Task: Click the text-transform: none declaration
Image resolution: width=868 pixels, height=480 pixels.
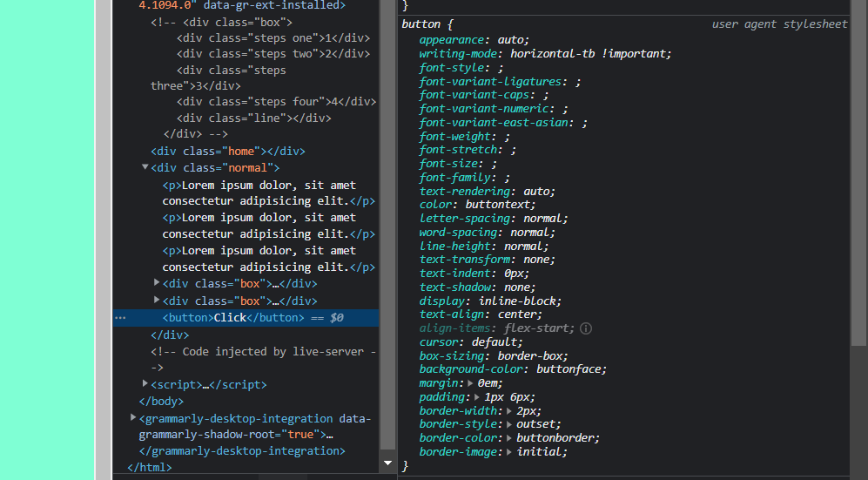Action: pyautogui.click(x=488, y=259)
